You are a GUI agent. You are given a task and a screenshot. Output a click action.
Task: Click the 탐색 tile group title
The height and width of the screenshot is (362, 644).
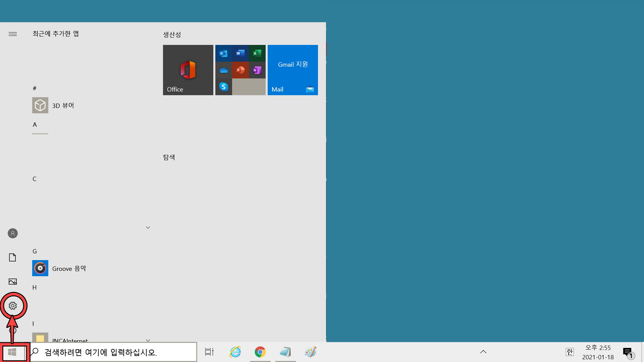point(169,157)
